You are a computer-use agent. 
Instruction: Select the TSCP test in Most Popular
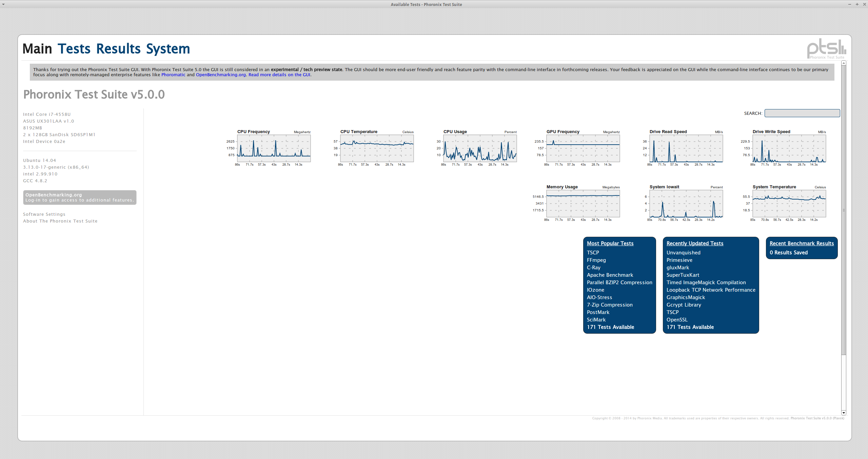point(593,253)
